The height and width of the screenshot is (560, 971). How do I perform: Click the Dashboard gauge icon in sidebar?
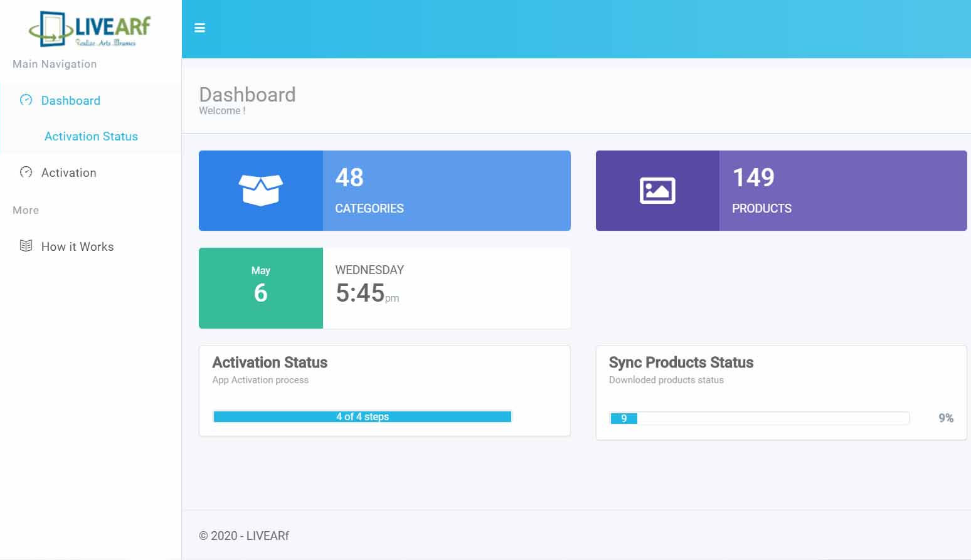click(x=26, y=100)
